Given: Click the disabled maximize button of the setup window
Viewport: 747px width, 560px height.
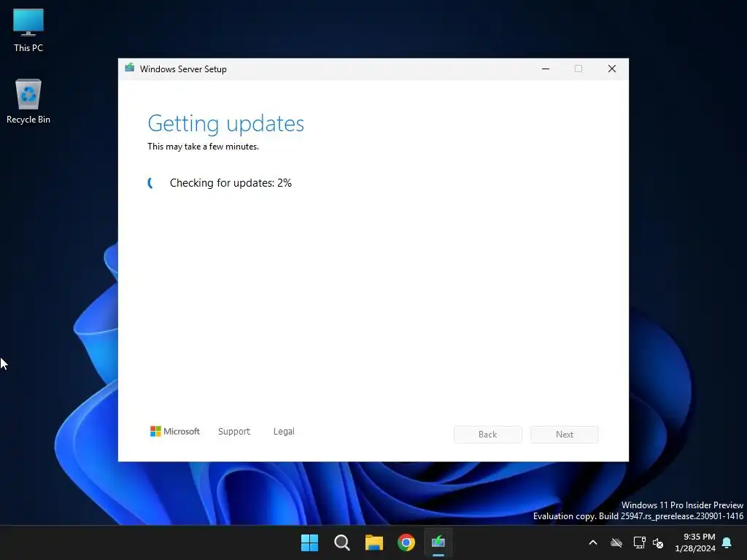Looking at the screenshot, I should click(x=578, y=69).
